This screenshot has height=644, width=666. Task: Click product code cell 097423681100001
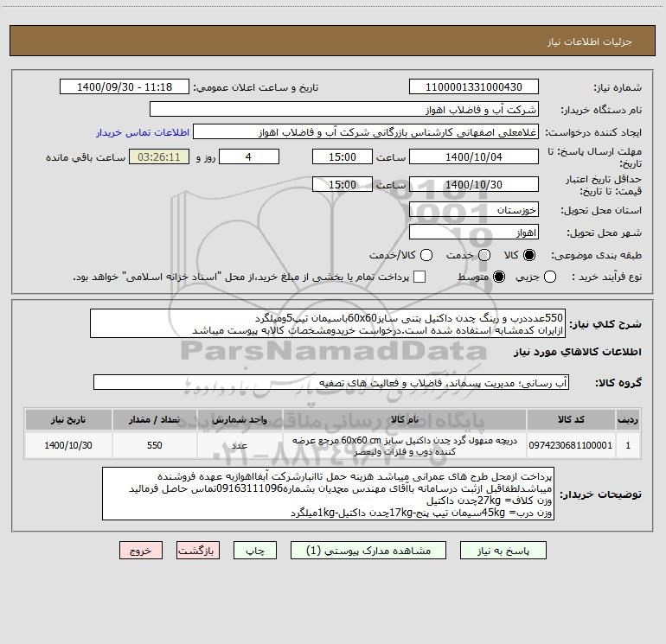click(571, 445)
